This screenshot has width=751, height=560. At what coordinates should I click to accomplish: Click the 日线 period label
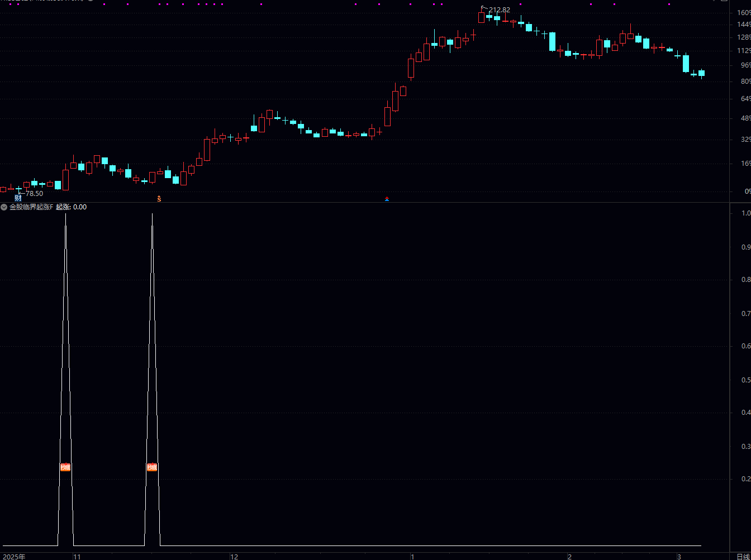point(743,556)
